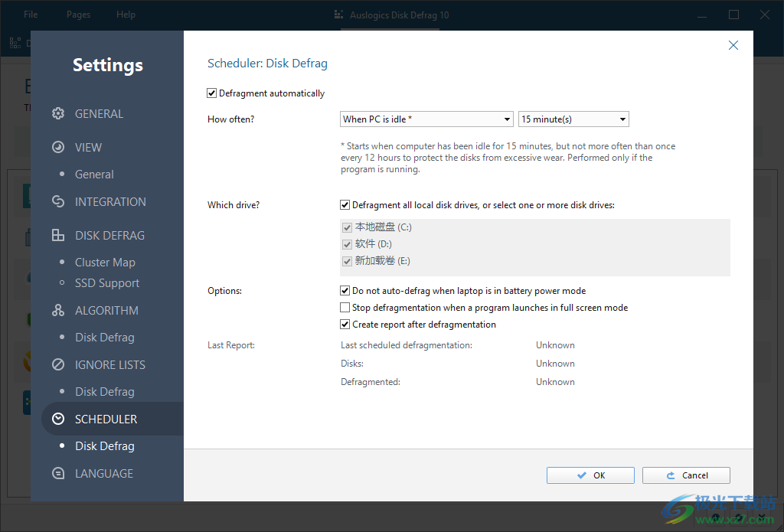Open the File menu
This screenshot has height=532, width=784.
click(x=31, y=15)
